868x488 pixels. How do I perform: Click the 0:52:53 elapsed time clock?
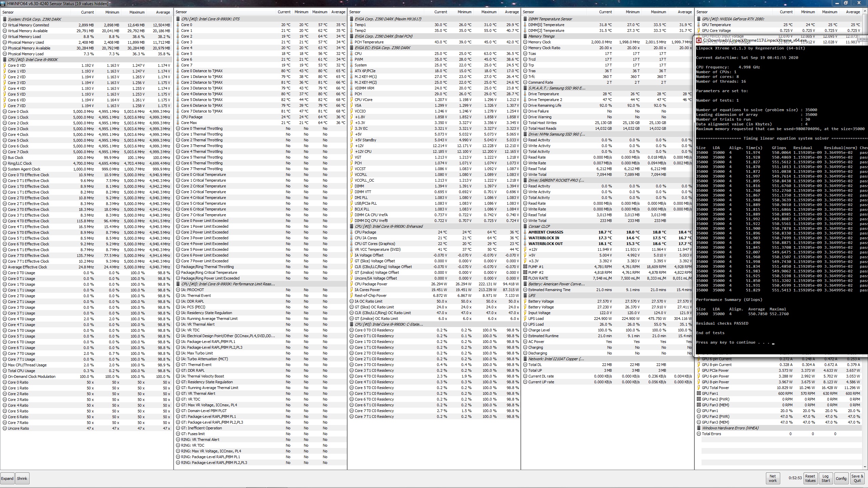(x=795, y=478)
